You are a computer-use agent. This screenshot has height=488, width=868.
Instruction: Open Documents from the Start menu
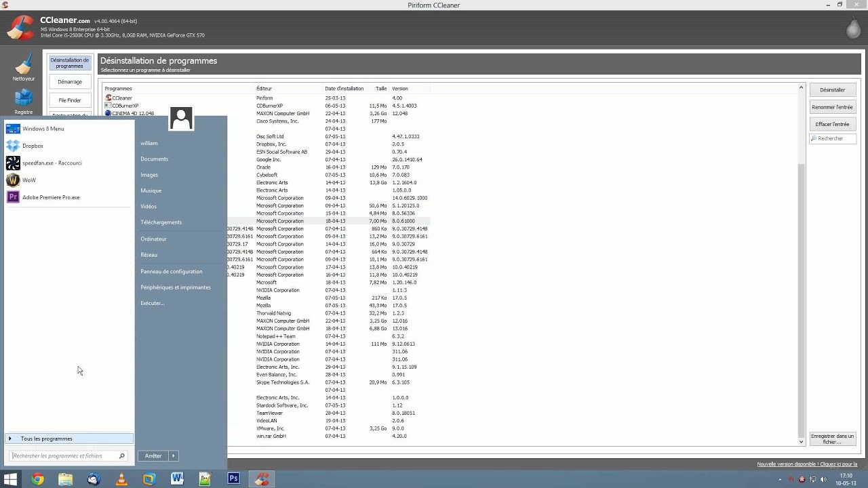[155, 159]
